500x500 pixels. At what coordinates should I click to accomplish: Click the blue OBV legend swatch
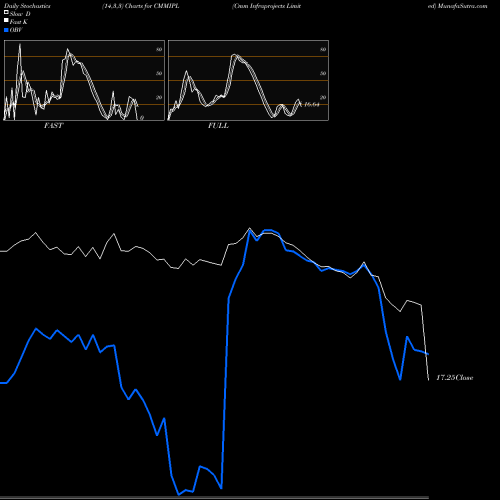[x=6, y=30]
